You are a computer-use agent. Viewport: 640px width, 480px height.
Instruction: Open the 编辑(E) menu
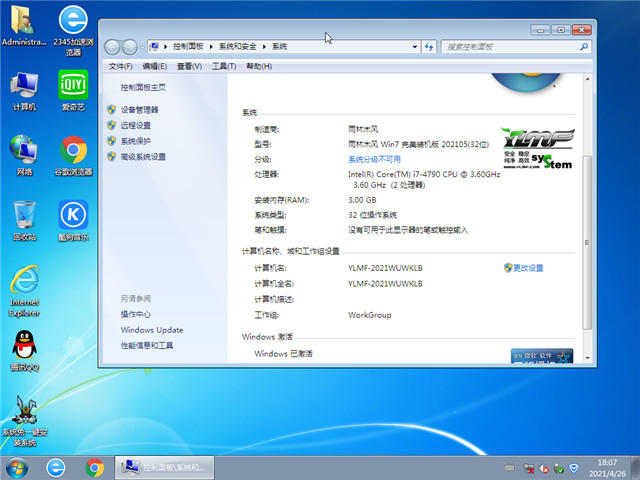[x=155, y=66]
